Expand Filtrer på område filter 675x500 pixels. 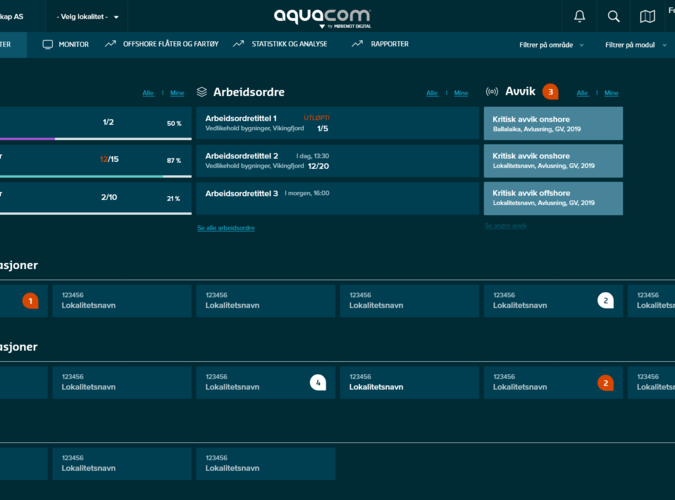tap(551, 45)
